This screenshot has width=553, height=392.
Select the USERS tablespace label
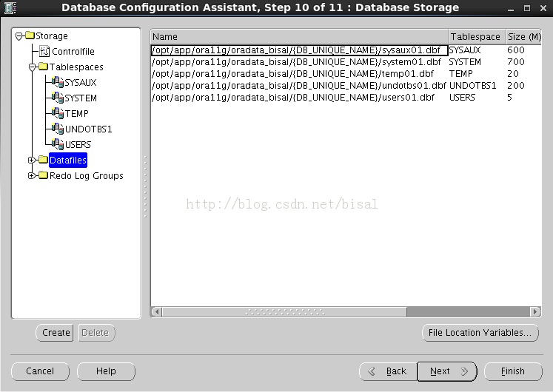(78, 144)
